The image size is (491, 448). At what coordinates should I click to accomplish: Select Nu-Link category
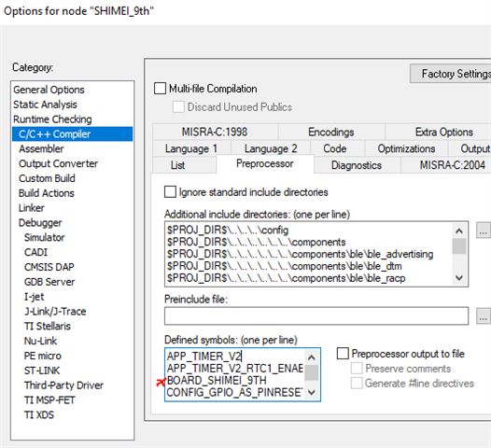coord(40,341)
